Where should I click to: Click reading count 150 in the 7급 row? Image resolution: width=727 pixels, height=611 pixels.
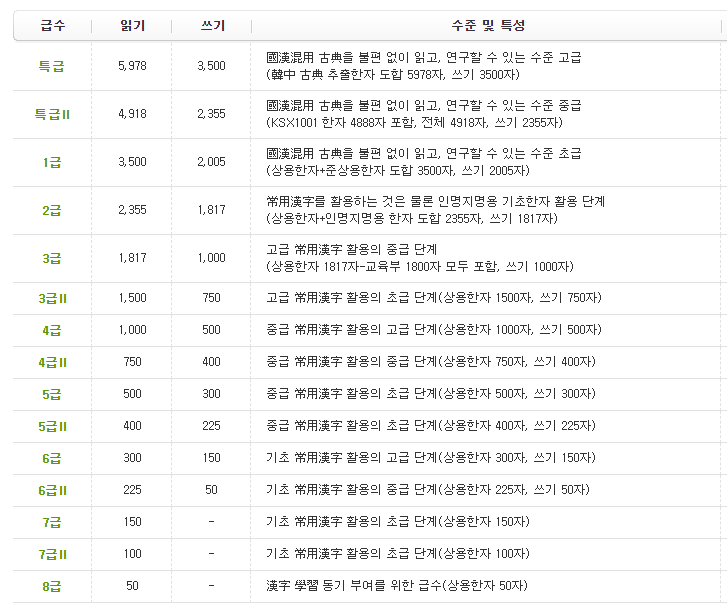point(132,522)
